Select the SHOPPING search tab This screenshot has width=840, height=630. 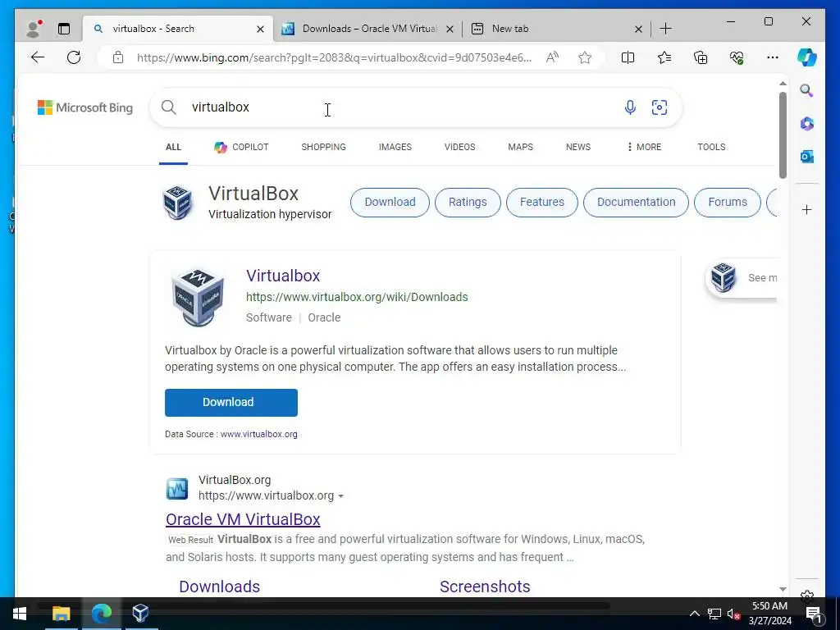[323, 147]
